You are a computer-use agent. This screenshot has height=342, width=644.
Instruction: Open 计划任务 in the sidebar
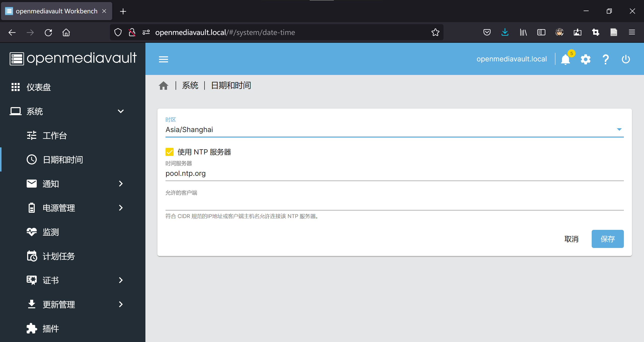click(x=58, y=256)
